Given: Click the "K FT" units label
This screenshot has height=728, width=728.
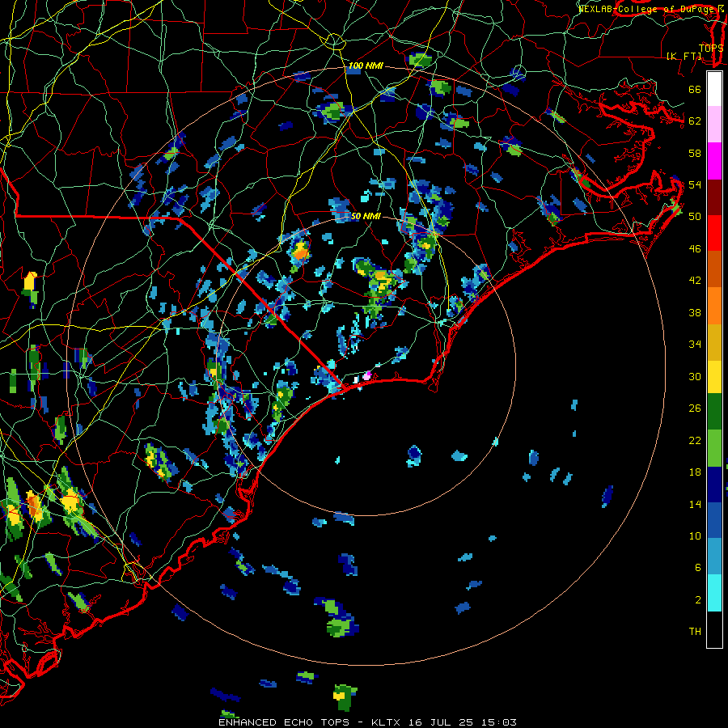Looking at the screenshot, I should point(684,56).
